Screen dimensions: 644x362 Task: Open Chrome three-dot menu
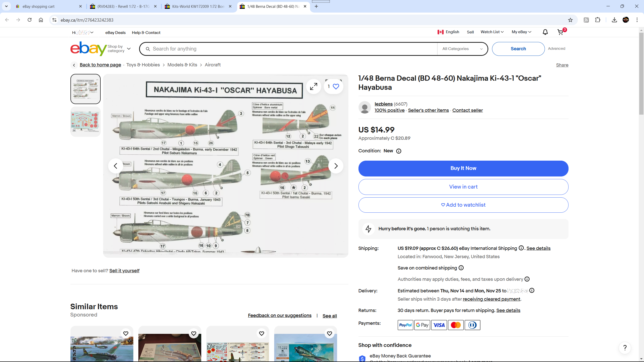(637, 20)
